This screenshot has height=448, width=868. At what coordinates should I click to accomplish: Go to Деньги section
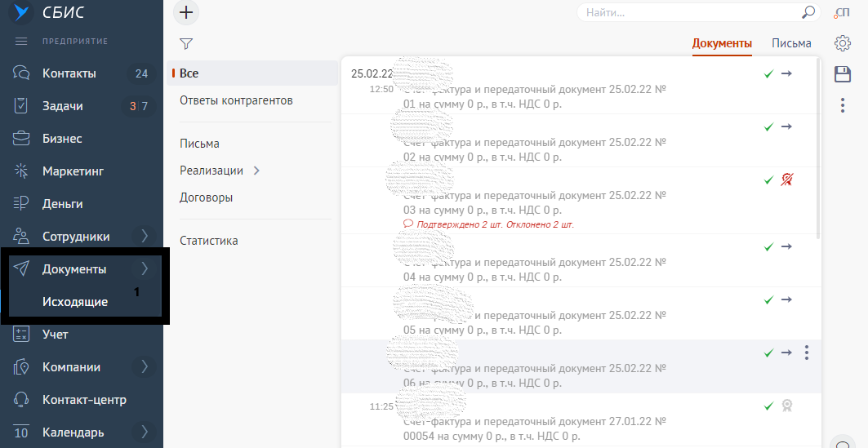click(x=63, y=203)
